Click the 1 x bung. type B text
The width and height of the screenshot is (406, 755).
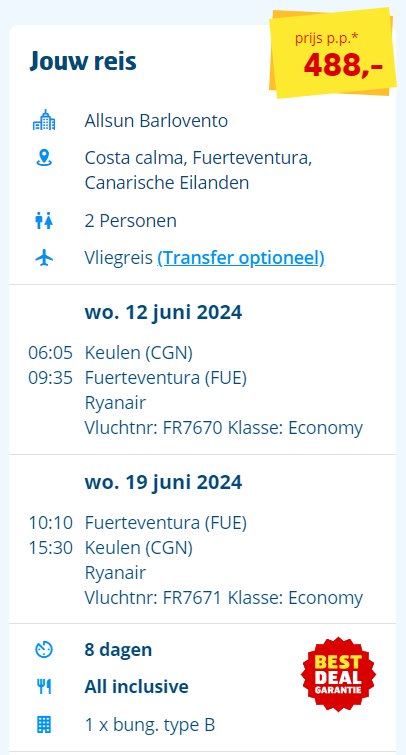click(150, 724)
